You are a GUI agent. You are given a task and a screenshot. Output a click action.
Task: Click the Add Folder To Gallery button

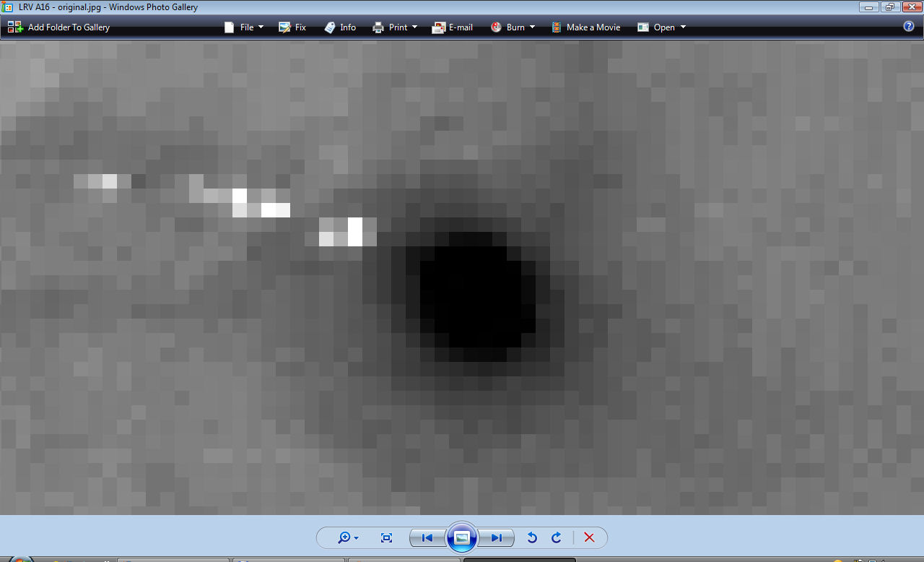58,27
